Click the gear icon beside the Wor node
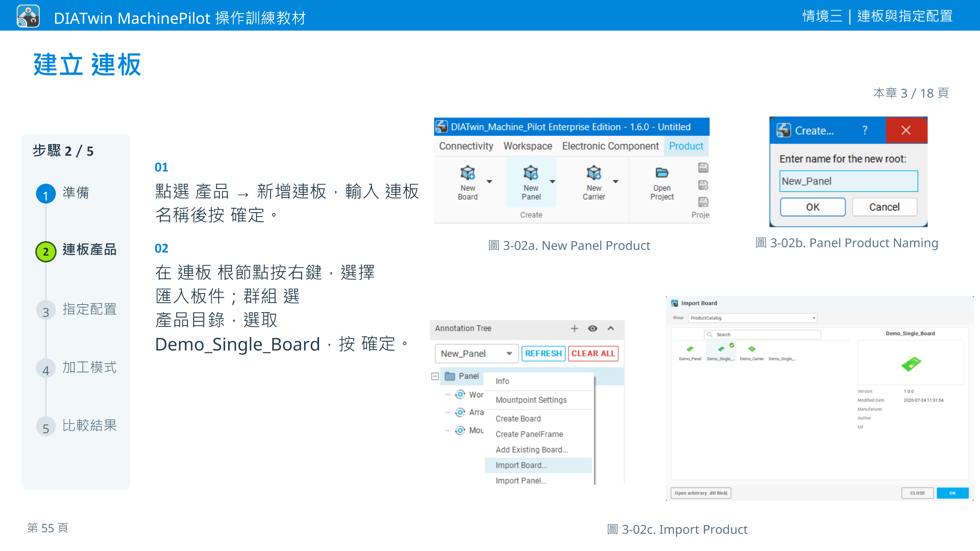 click(x=460, y=395)
